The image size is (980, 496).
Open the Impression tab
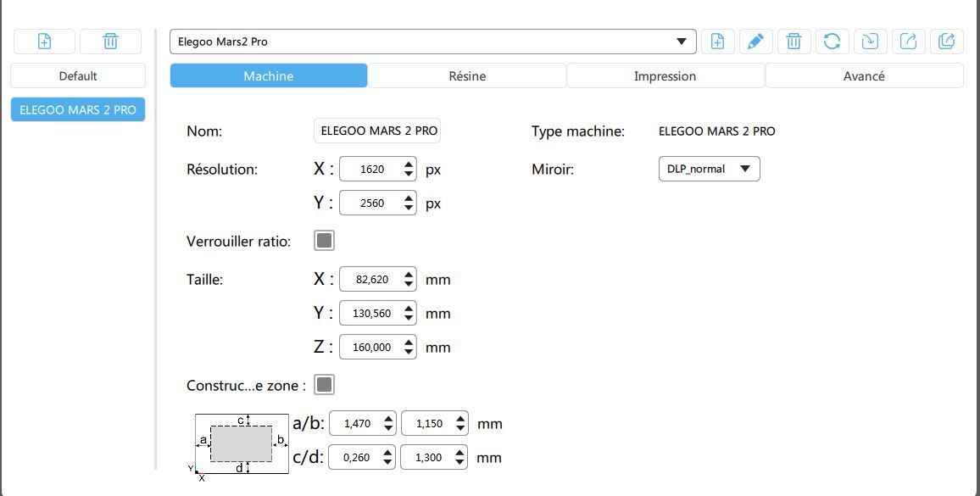[665, 75]
